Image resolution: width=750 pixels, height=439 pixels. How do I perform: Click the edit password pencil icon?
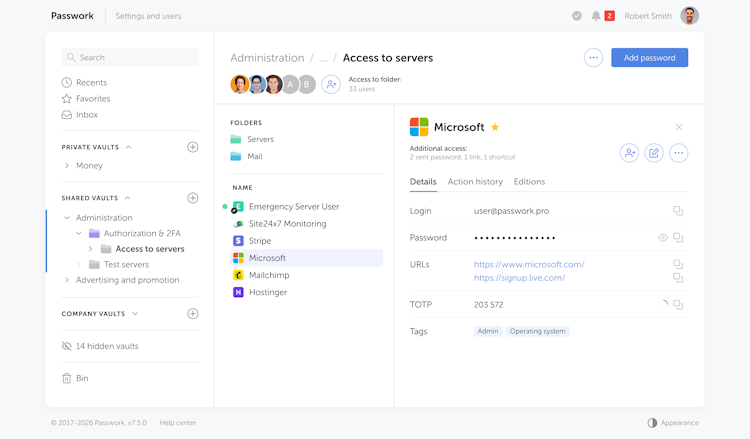click(x=654, y=153)
